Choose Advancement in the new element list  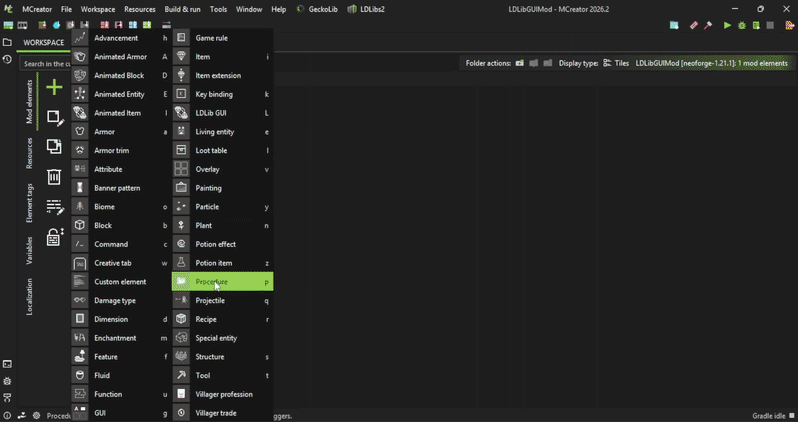121,38
